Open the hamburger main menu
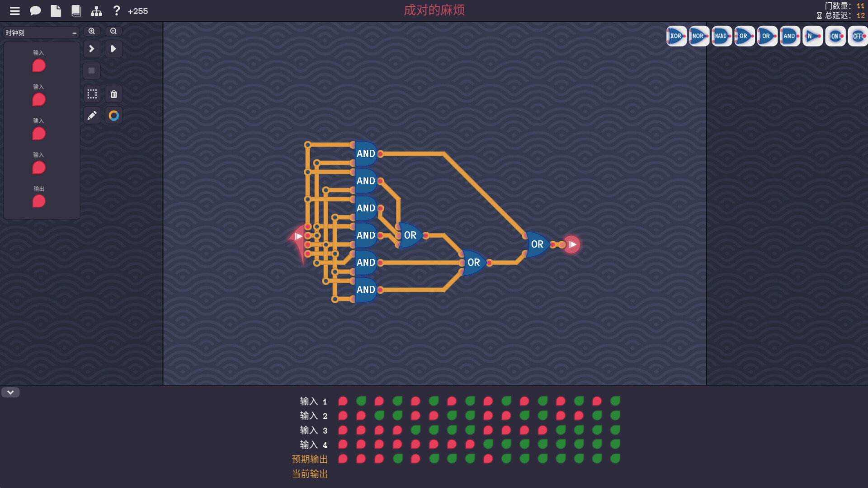The width and height of the screenshot is (868, 488). point(14,10)
